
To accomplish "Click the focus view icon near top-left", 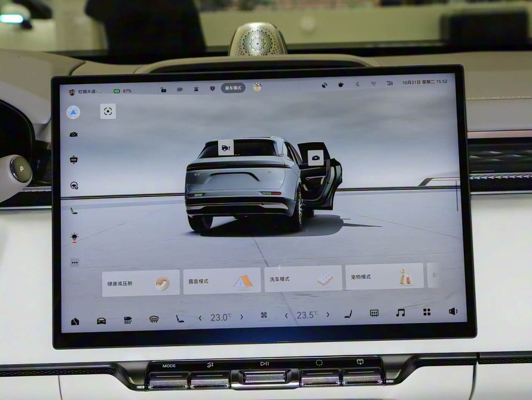I will click(108, 111).
